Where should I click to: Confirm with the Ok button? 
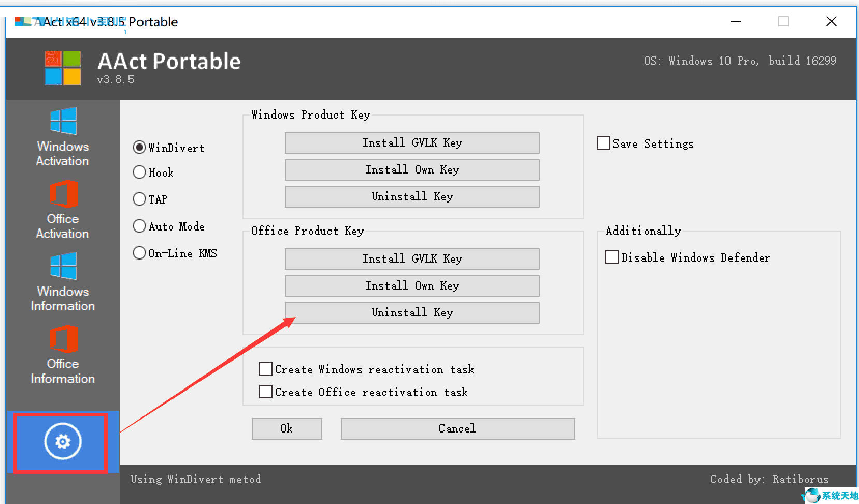[x=287, y=429]
